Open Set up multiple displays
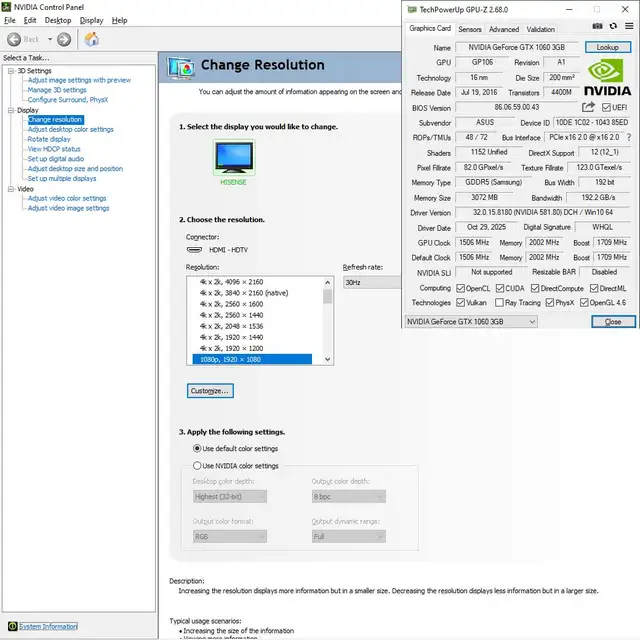Screen dimensions: 640x640 [x=62, y=178]
